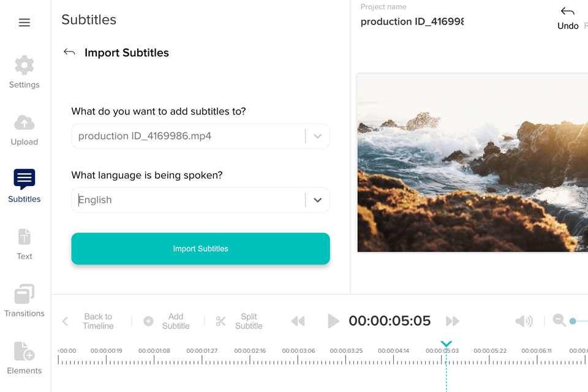The width and height of the screenshot is (588, 392).
Task: Play the video
Action: pos(333,321)
